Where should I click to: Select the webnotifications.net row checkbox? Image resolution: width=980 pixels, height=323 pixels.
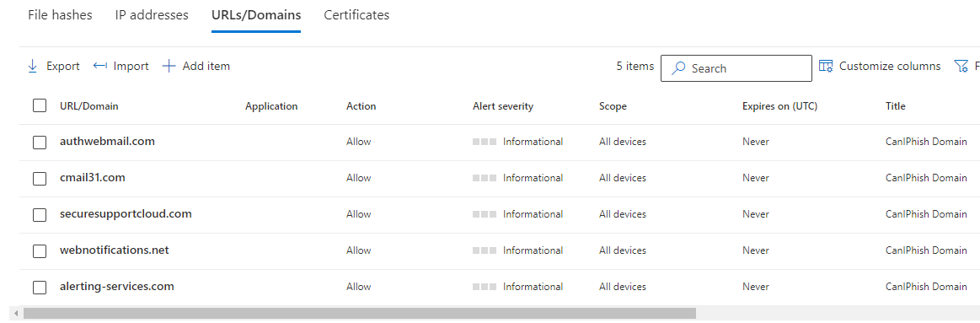(40, 251)
